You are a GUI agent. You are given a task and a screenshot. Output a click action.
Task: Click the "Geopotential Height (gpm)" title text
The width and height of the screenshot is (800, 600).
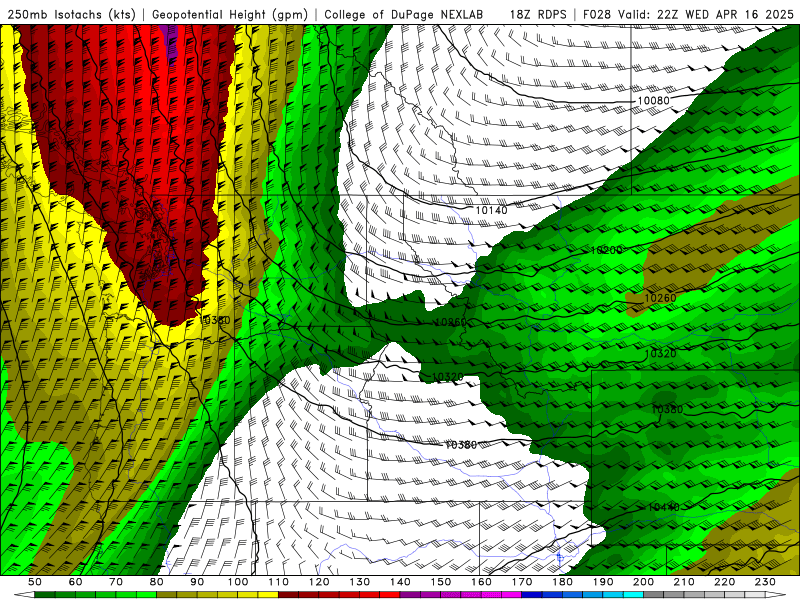(230, 15)
